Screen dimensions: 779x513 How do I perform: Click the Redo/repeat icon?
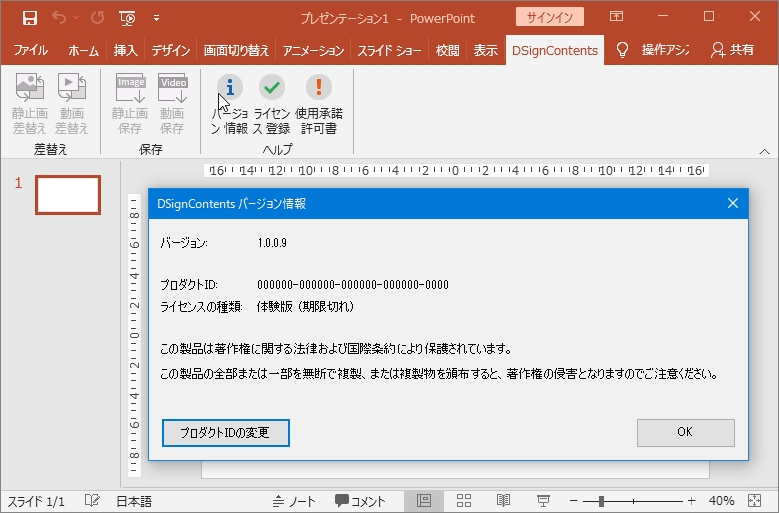click(97, 18)
